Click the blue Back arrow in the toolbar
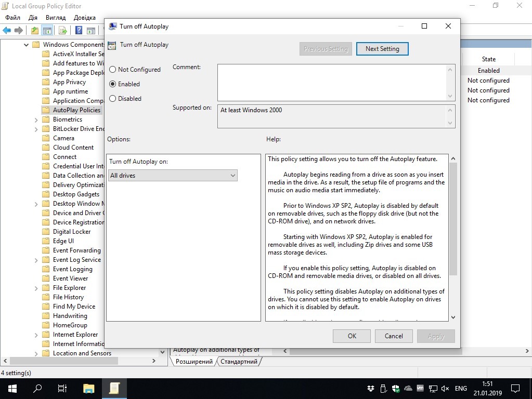This screenshot has width=532, height=399. point(7,31)
